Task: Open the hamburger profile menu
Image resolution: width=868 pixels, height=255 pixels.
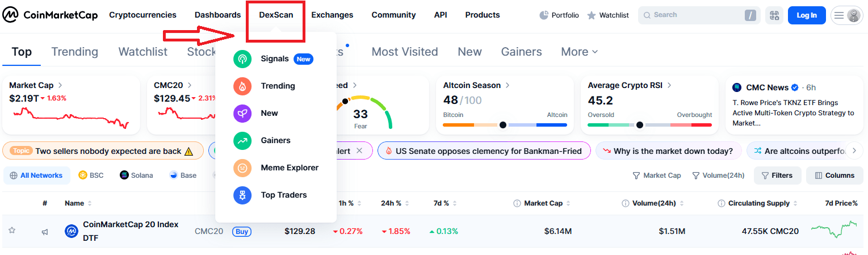Action: tap(847, 15)
